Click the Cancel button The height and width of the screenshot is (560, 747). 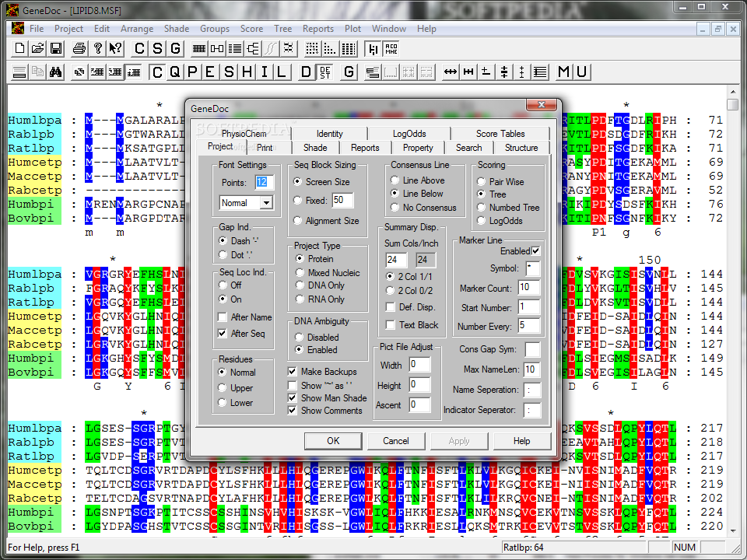click(x=396, y=441)
